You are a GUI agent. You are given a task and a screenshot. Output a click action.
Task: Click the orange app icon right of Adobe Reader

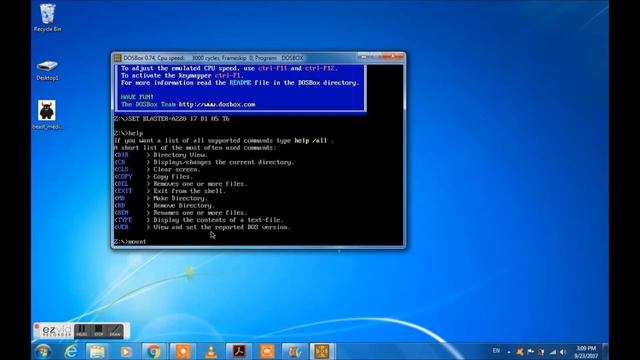[x=267, y=351]
